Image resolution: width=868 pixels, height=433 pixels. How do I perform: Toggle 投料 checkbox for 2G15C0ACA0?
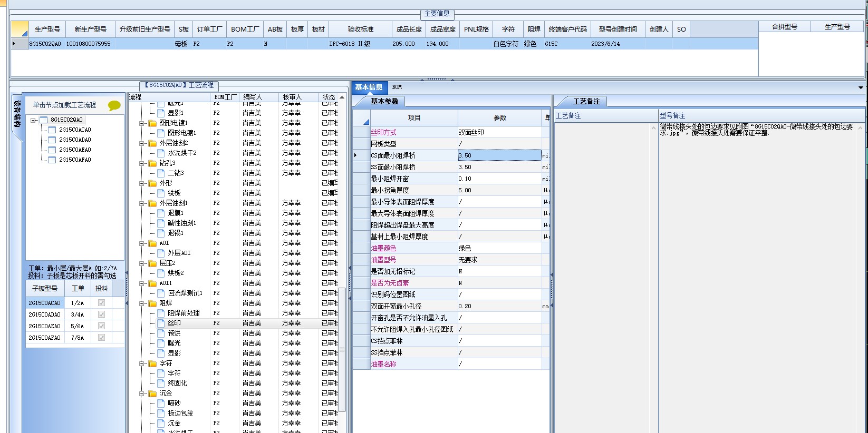click(x=101, y=303)
